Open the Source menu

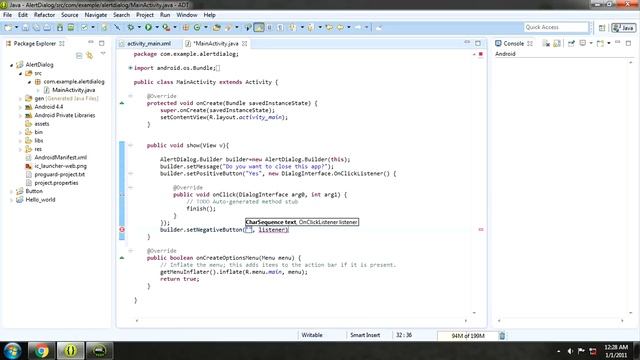coord(69,15)
